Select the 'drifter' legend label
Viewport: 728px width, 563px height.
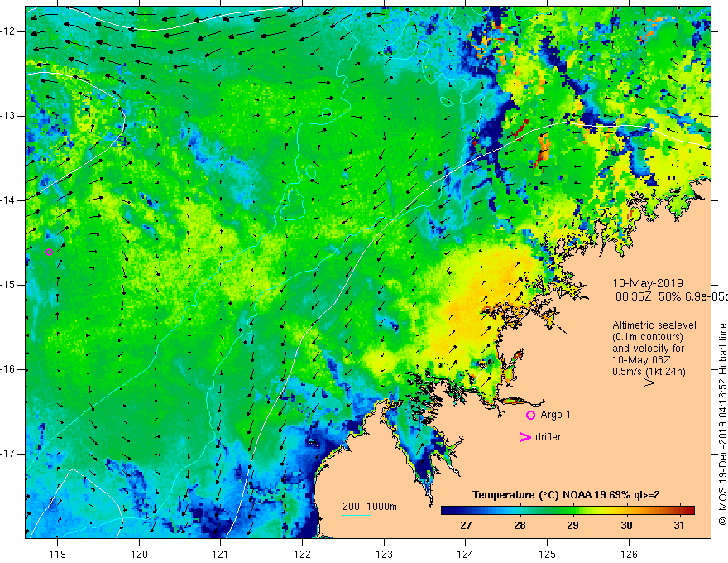point(548,437)
